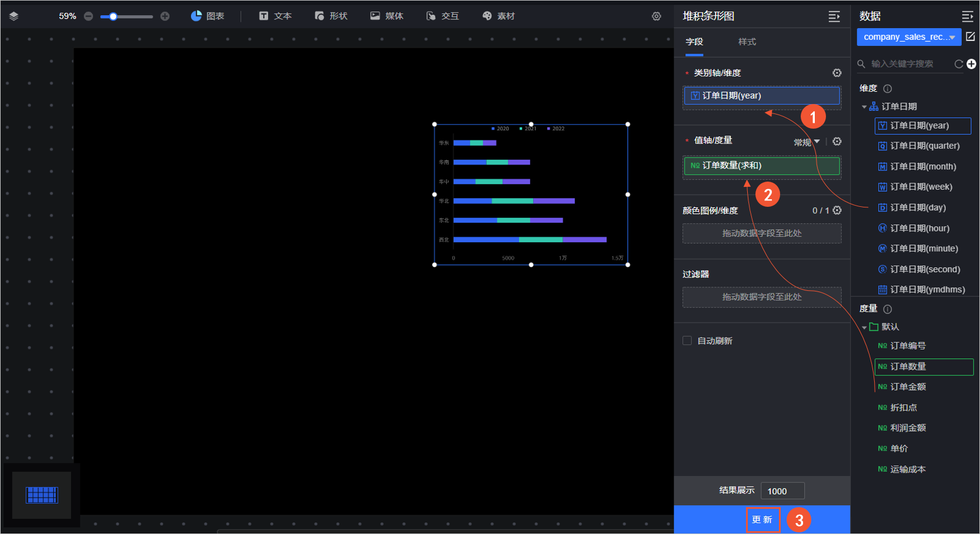
Task: Click the layers icon in top-left corner
Action: [14, 16]
